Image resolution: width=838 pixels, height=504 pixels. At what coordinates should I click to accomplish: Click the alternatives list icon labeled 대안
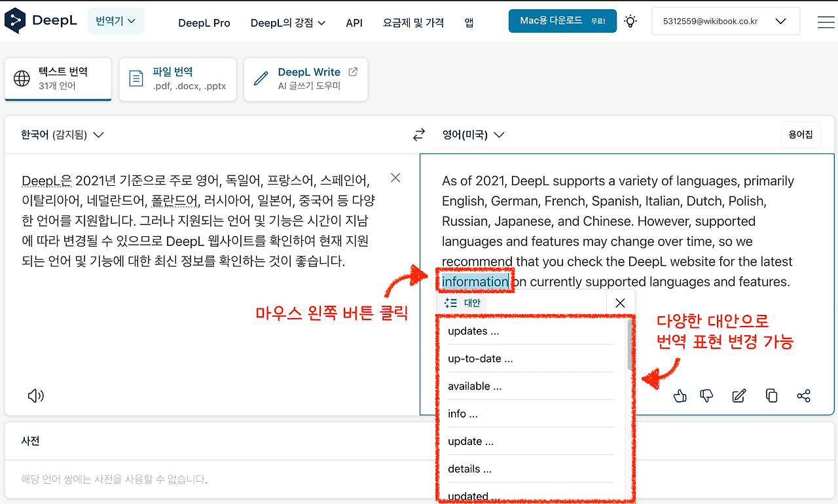tap(462, 303)
